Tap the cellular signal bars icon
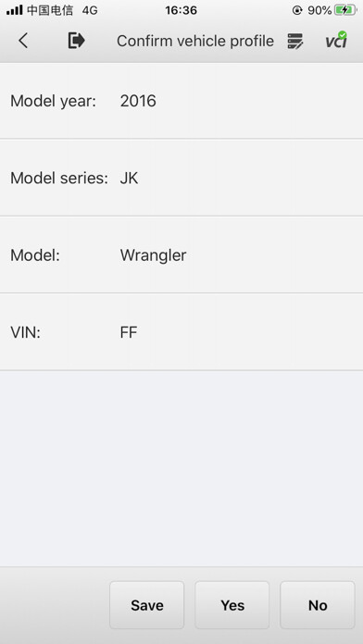The image size is (363, 644). [15, 10]
